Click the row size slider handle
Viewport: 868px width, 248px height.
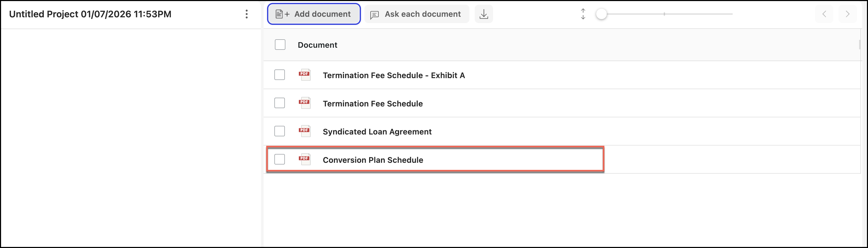(x=601, y=14)
